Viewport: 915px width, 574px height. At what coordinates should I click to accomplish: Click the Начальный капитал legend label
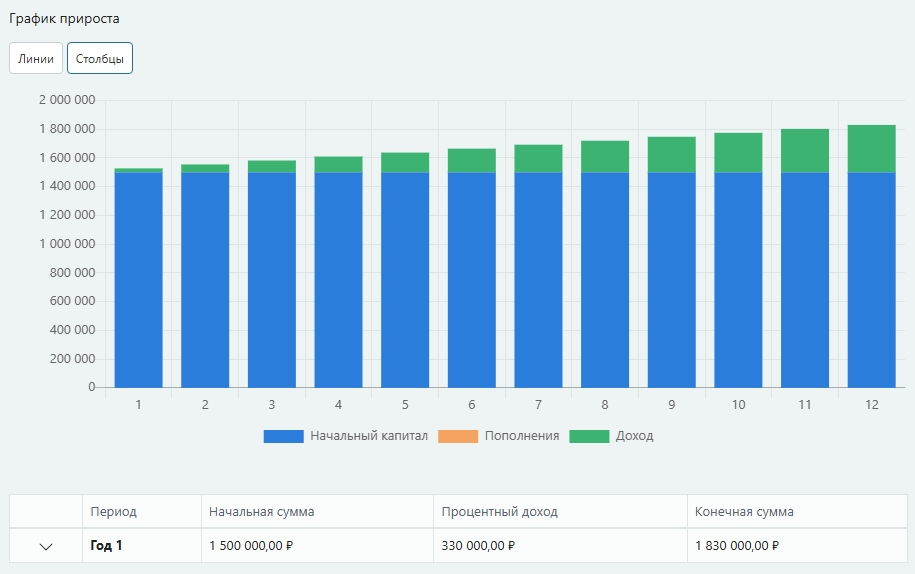[x=368, y=436]
